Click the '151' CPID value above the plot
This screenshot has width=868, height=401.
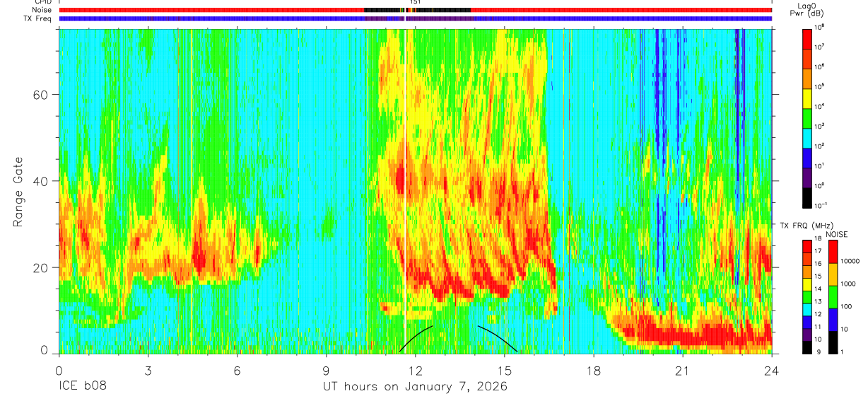pos(416,2)
